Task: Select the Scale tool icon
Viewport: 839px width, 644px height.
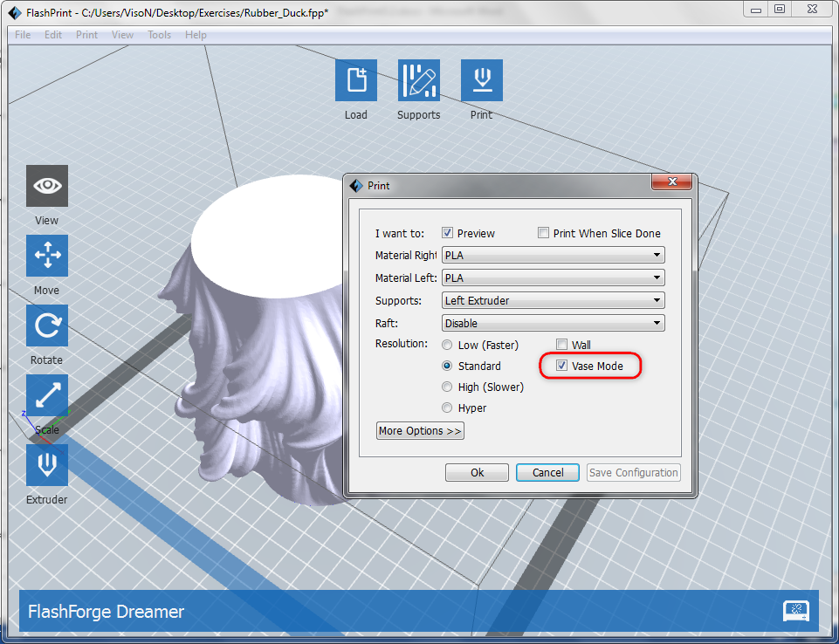Action: tap(47, 395)
